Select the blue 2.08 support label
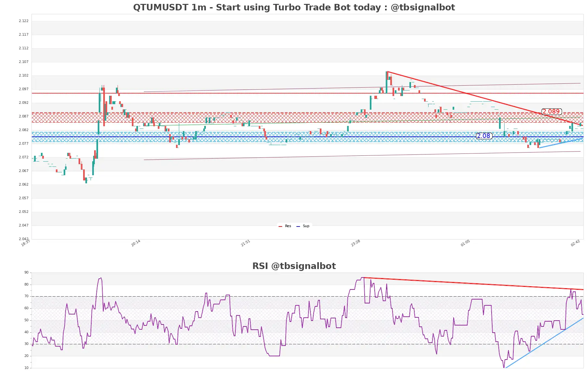 tap(484, 136)
